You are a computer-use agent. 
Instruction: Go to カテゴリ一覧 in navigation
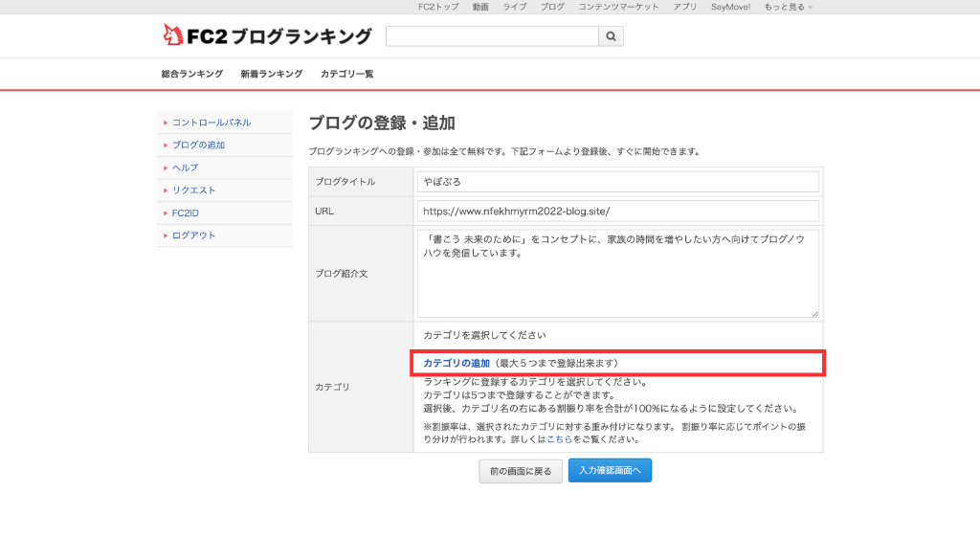click(x=346, y=74)
